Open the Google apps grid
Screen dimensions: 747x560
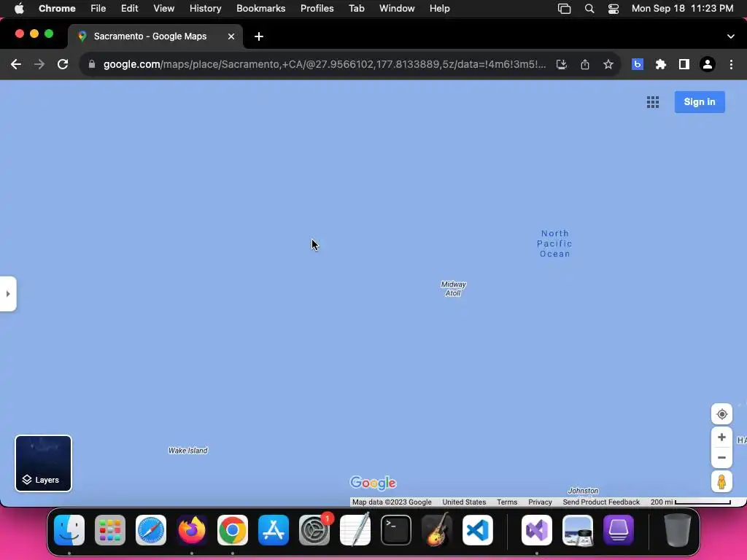point(653,102)
